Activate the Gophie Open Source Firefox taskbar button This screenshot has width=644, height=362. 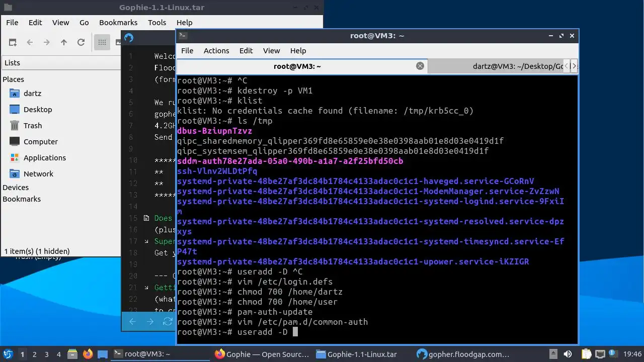(x=262, y=354)
